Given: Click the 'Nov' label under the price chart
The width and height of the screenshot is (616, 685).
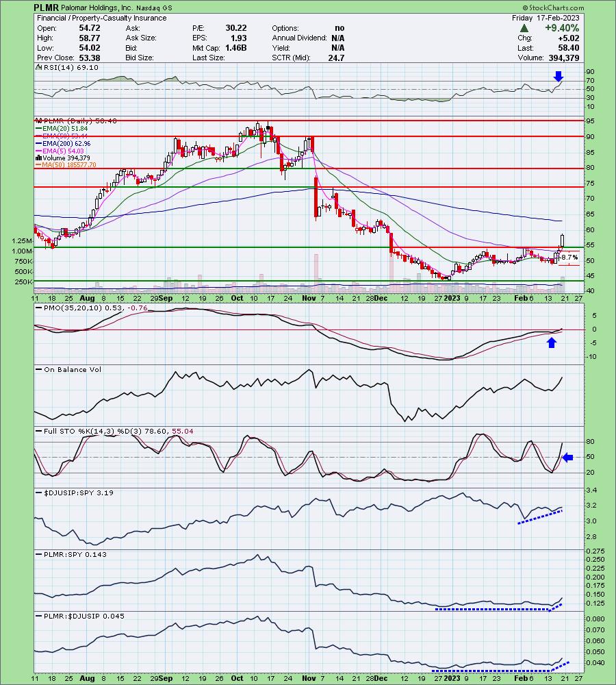Looking at the screenshot, I should pos(309,299).
